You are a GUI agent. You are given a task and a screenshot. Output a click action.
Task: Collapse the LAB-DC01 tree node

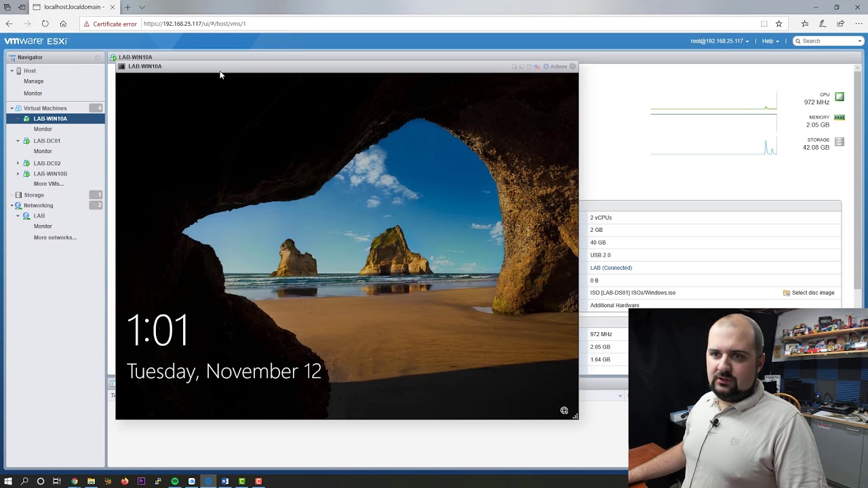coord(18,141)
